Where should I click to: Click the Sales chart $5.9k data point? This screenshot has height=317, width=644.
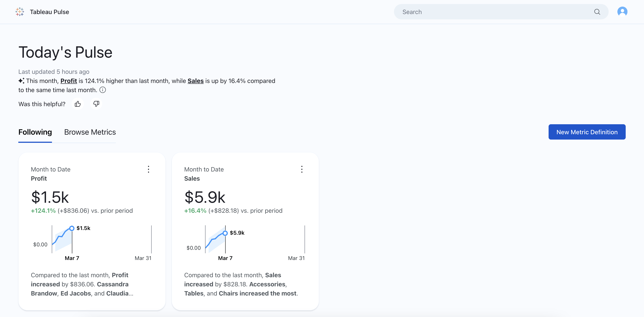tap(225, 233)
